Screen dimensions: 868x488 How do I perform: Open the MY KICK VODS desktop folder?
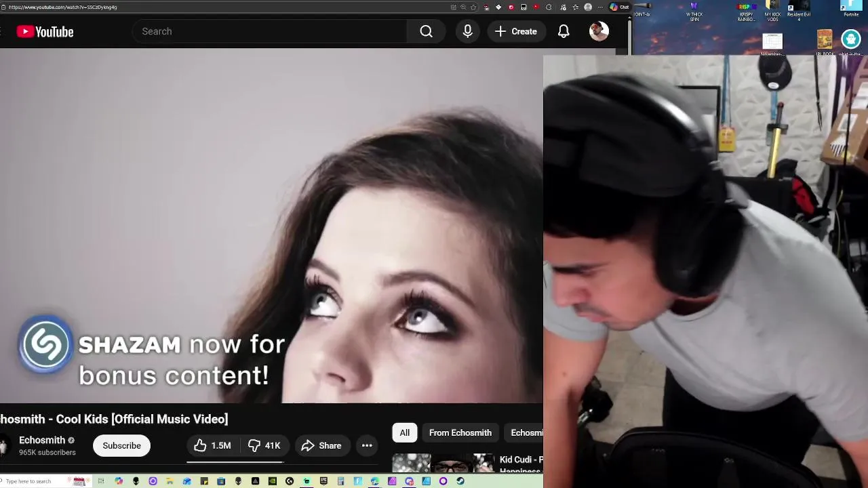click(772, 12)
